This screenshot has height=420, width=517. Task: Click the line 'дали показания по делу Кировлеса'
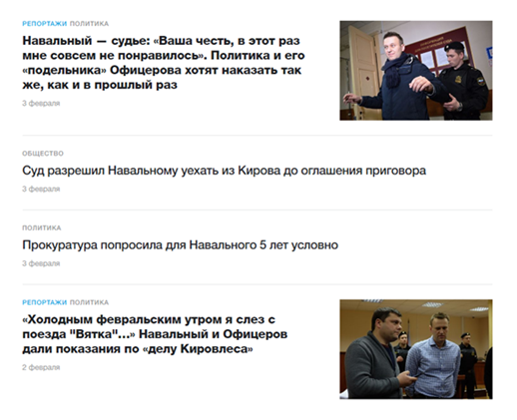[x=138, y=349]
